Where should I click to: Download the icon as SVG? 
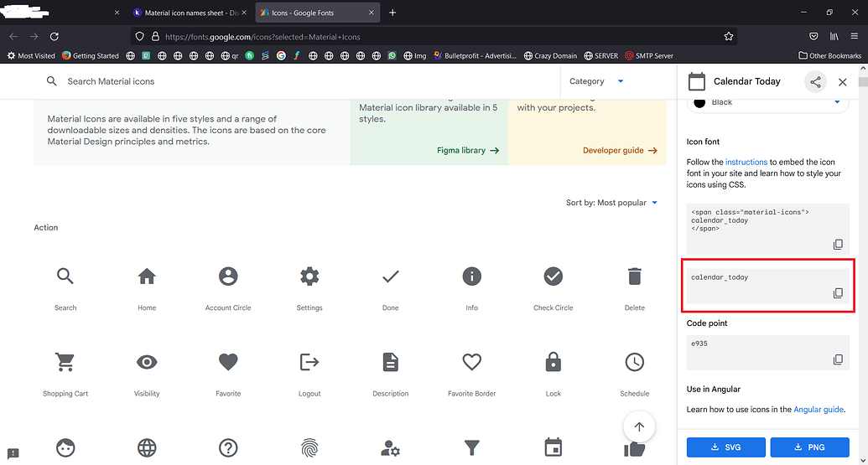pos(725,447)
